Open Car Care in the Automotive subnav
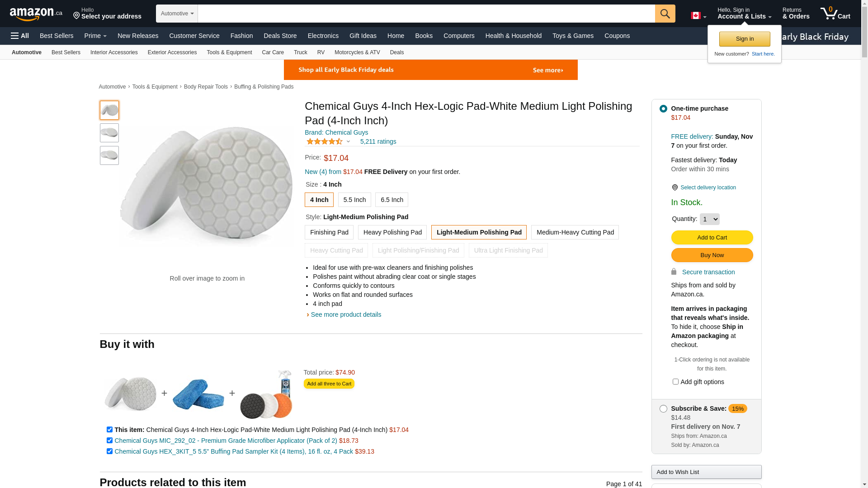The width and height of the screenshot is (868, 488). point(273,52)
